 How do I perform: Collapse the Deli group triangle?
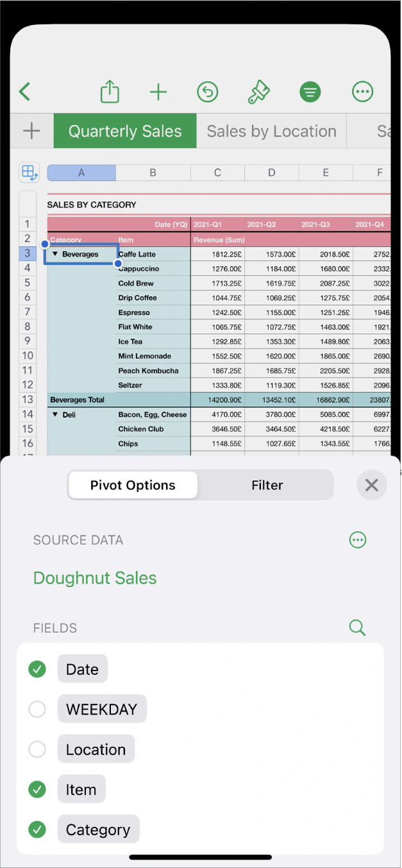point(55,415)
